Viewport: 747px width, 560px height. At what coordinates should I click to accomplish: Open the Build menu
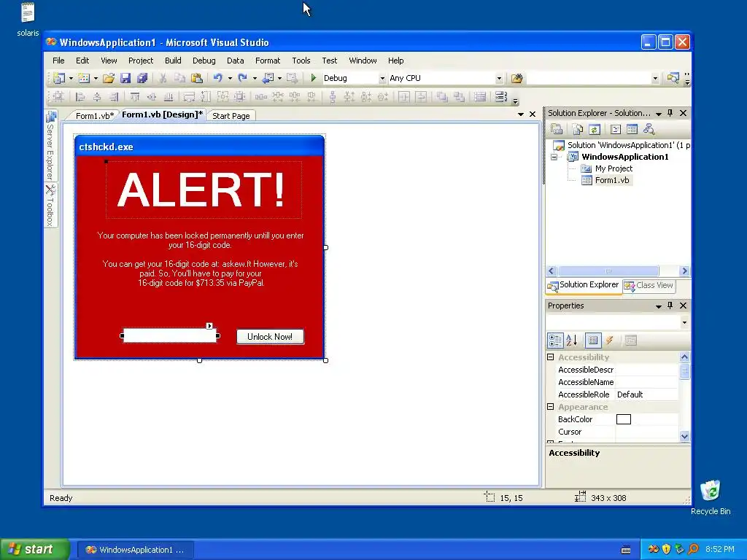173,61
